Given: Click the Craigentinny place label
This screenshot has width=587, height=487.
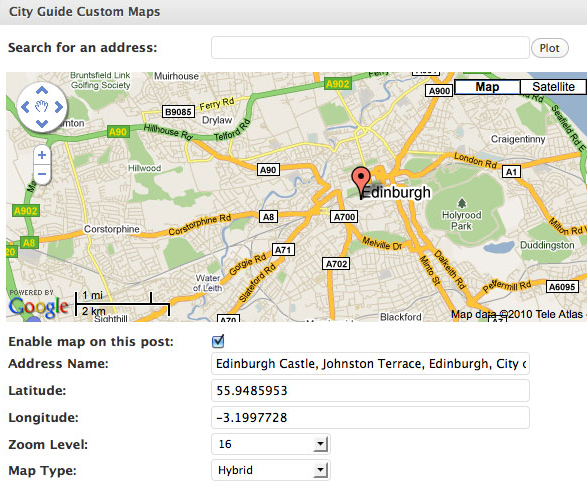Looking at the screenshot, I should [x=518, y=139].
